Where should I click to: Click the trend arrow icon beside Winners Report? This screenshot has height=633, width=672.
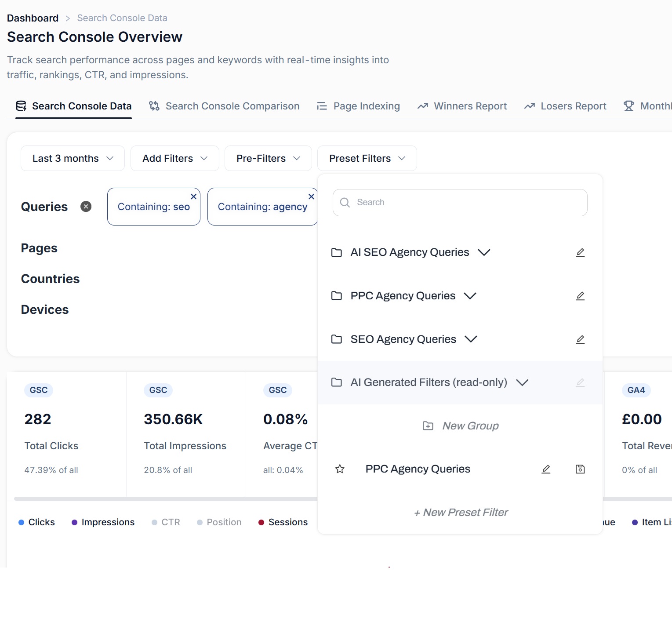[423, 106]
